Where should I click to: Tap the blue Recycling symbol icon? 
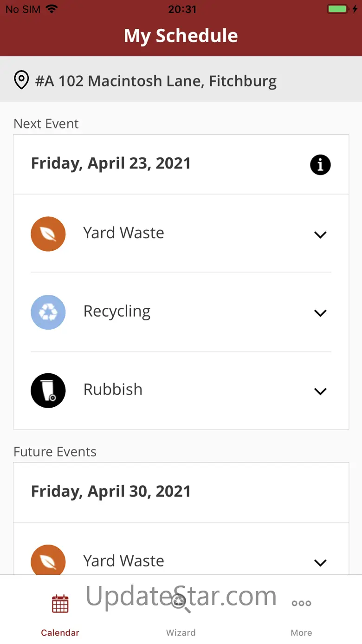(x=48, y=312)
